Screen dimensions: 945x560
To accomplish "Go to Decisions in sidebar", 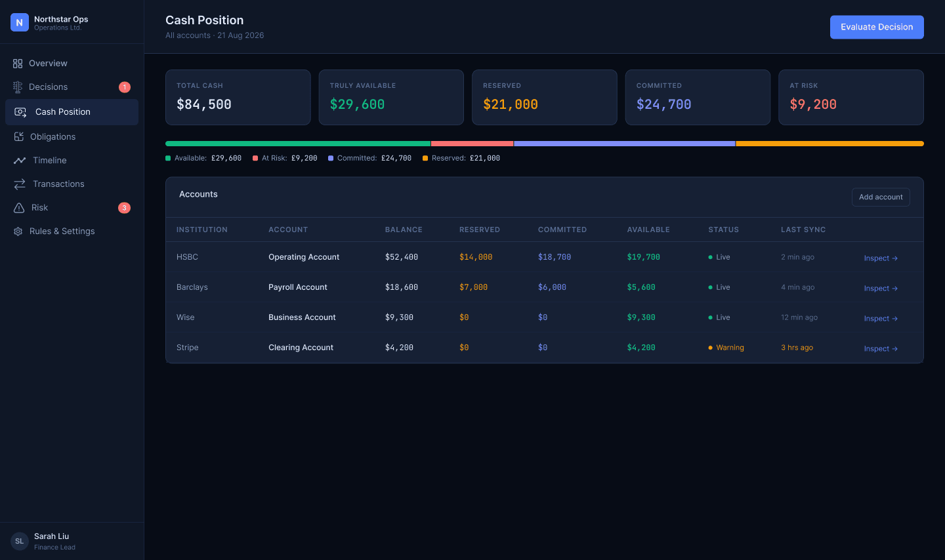I will (x=72, y=87).
